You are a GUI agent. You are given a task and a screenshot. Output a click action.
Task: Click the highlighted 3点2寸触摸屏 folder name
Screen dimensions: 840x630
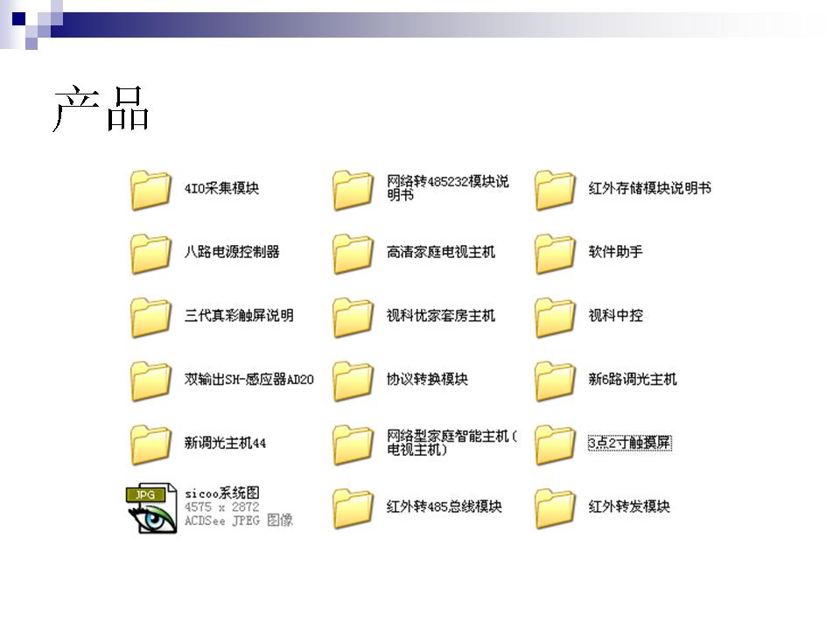629,443
